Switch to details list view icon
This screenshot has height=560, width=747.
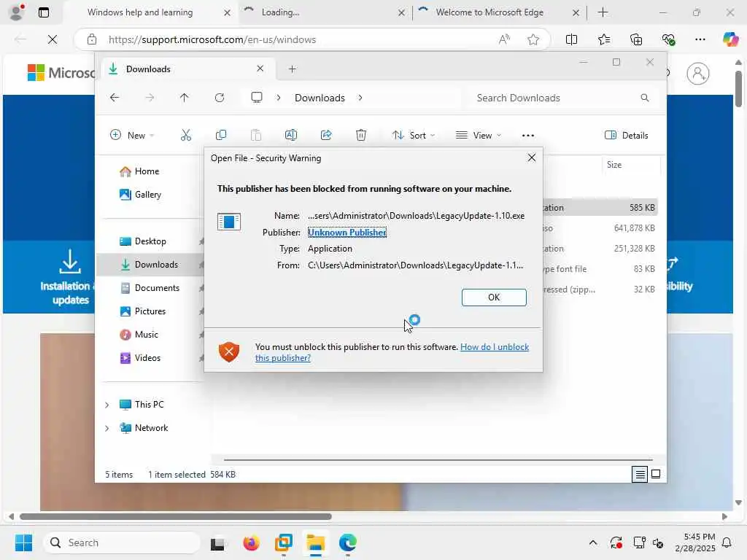click(x=640, y=474)
